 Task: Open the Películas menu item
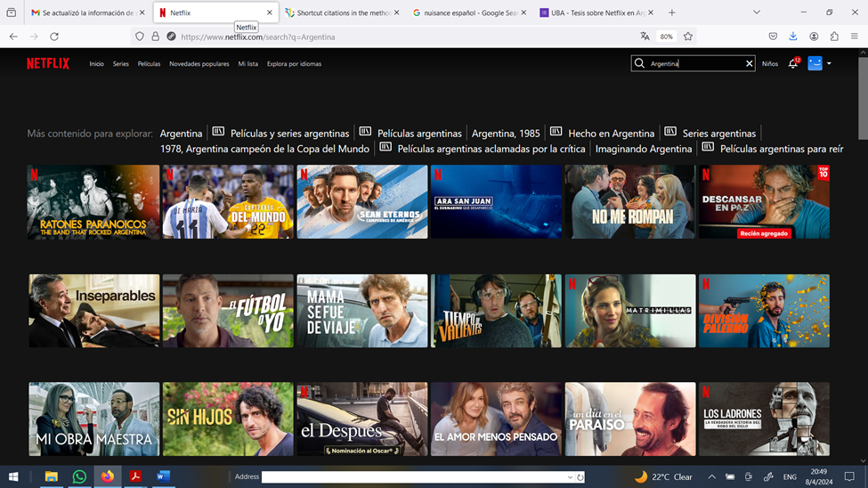point(149,64)
